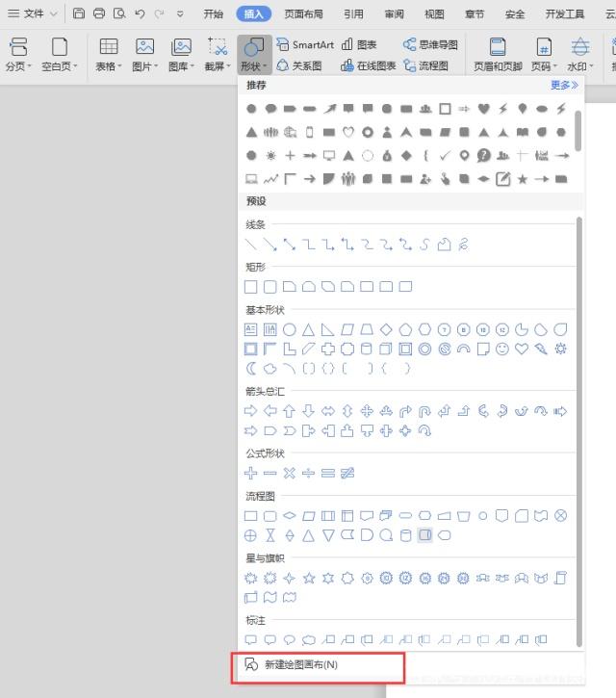Image resolution: width=616 pixels, height=698 pixels.
Task: Select the highlighted direct-access storage flowchart shape
Action: pyautogui.click(x=425, y=534)
